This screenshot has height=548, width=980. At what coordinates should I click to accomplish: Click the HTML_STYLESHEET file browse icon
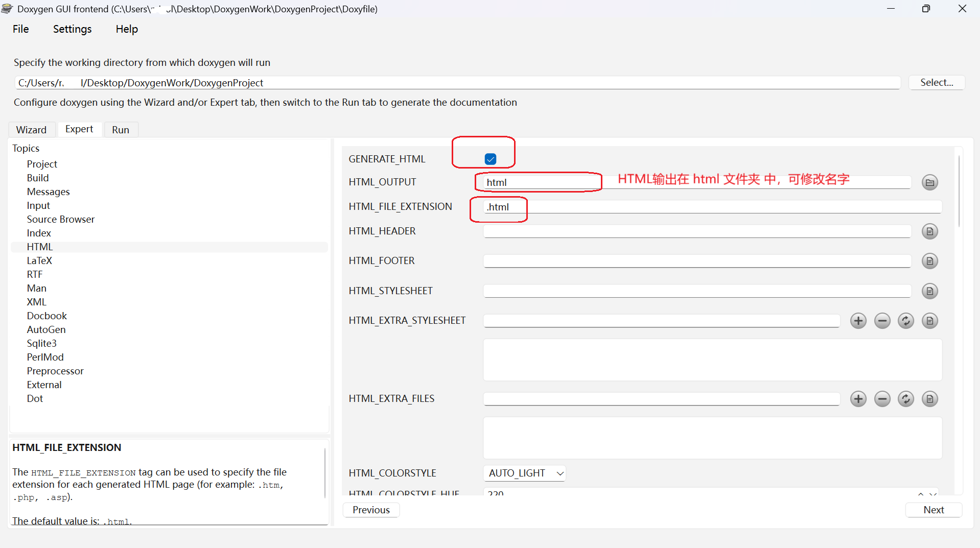tap(929, 291)
